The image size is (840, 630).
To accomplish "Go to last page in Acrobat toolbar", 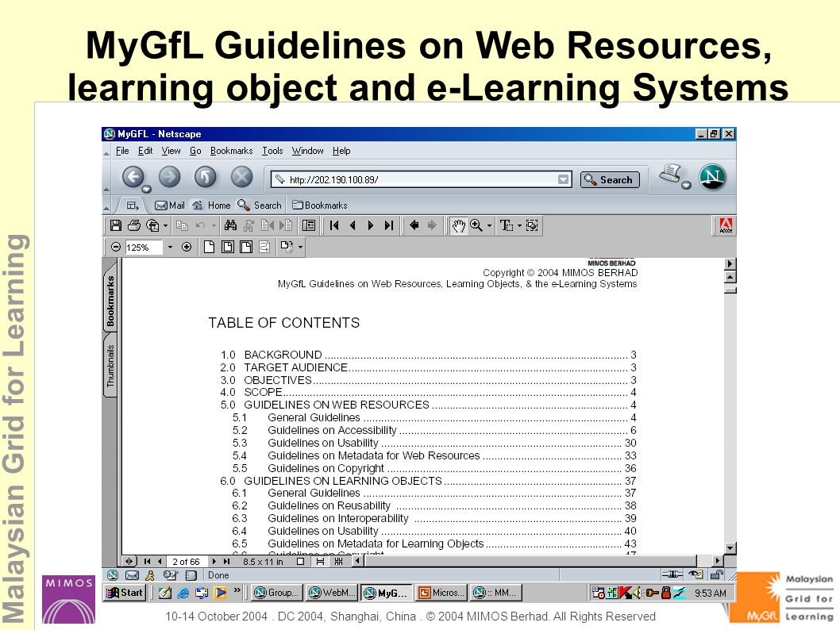I will [x=389, y=225].
